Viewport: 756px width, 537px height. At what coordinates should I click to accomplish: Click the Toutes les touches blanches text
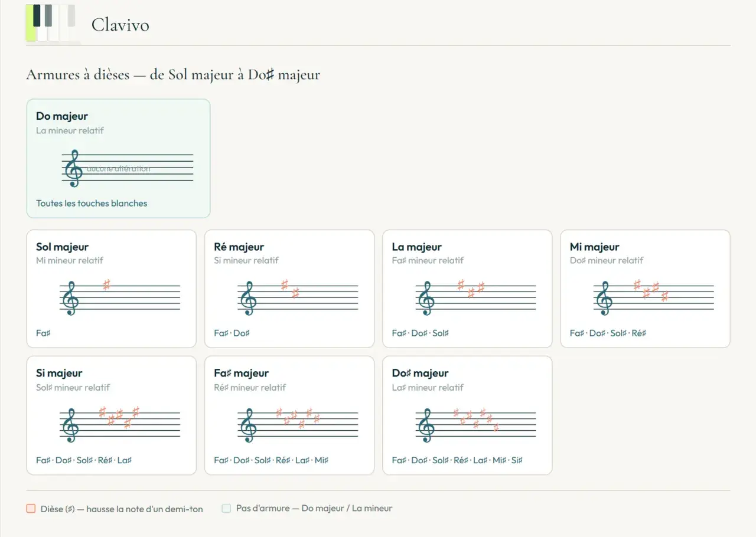(92, 203)
